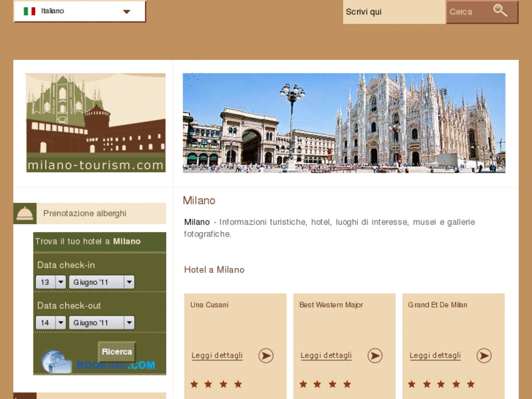Click the Scrivi qui search field
This screenshot has width=532, height=399.
coord(394,12)
